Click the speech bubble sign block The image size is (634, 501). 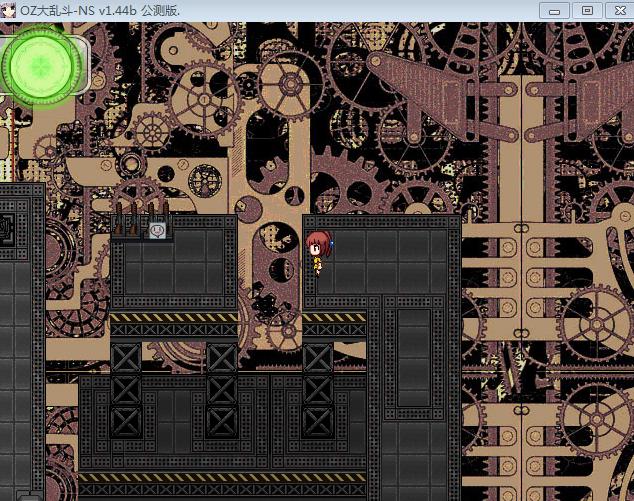point(157,231)
